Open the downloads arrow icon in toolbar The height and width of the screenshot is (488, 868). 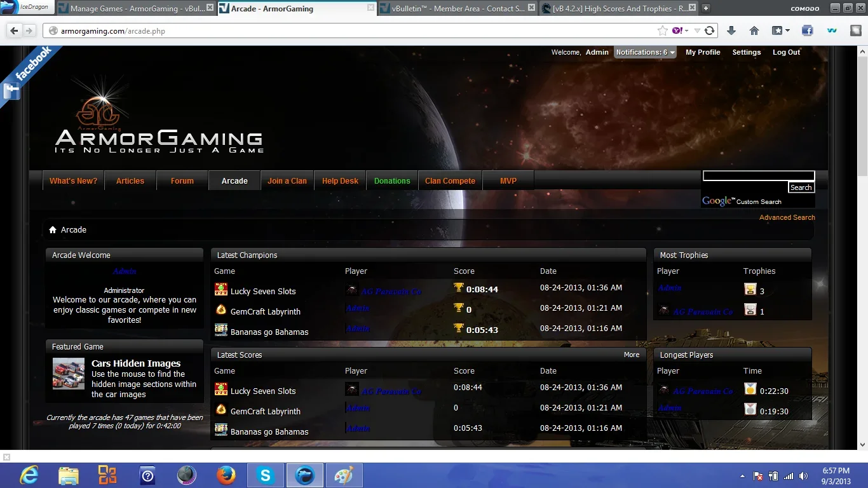(731, 30)
